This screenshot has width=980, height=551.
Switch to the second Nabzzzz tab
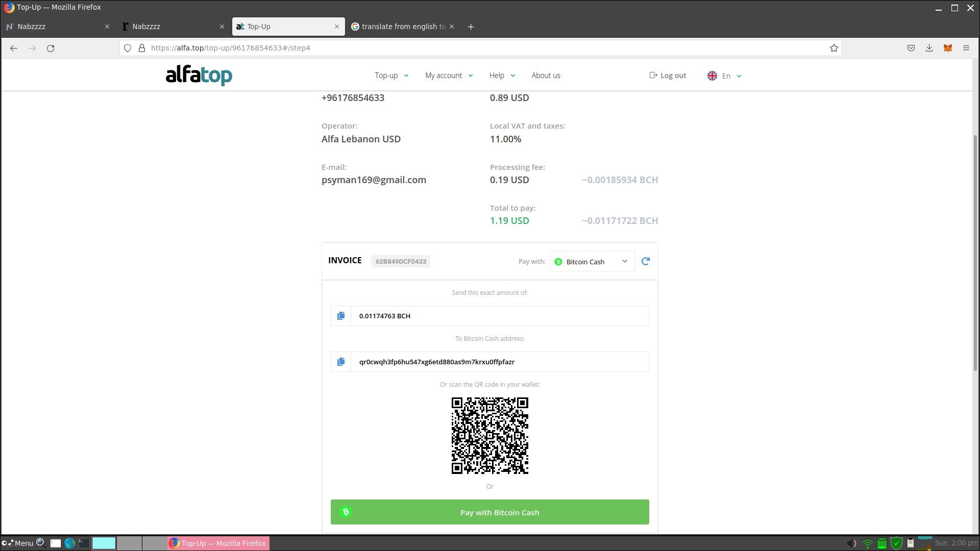point(173,27)
